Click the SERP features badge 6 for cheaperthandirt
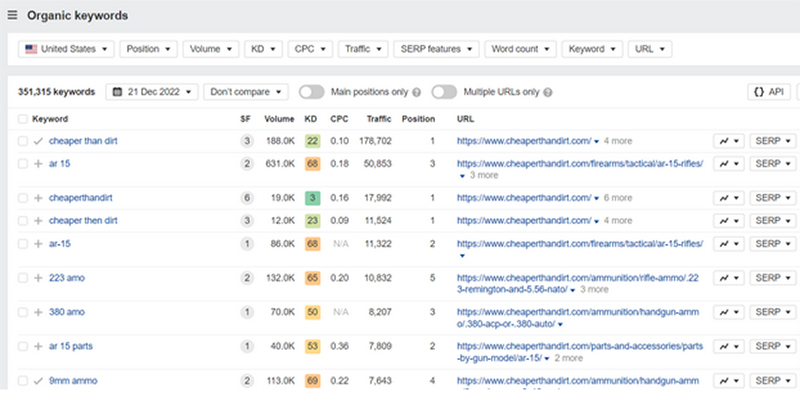The image size is (800, 401). click(247, 198)
